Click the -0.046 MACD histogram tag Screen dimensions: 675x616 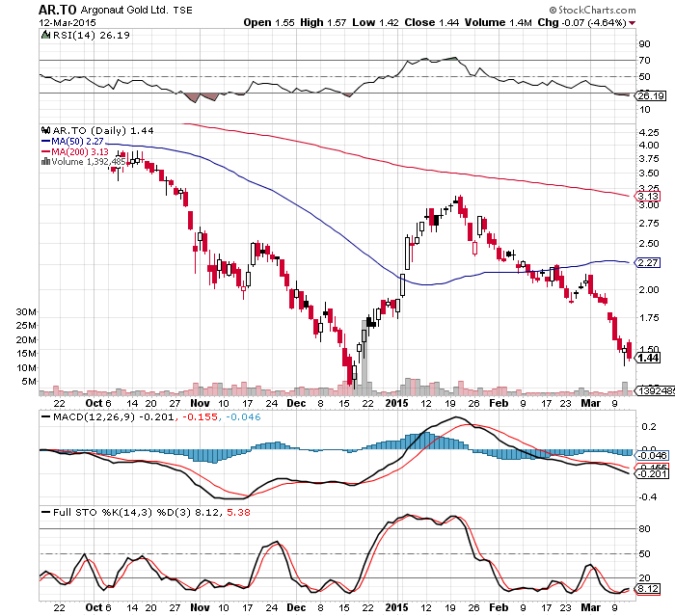[x=653, y=455]
